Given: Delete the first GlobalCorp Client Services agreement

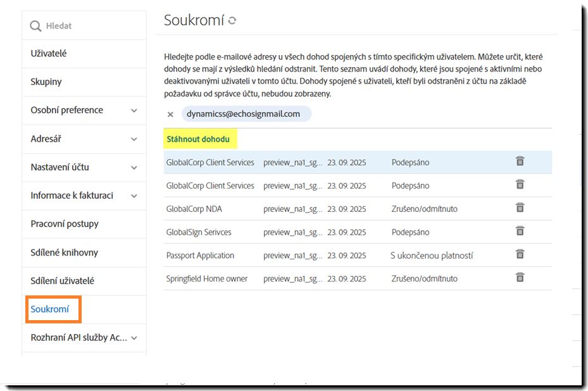Looking at the screenshot, I should 520,161.
